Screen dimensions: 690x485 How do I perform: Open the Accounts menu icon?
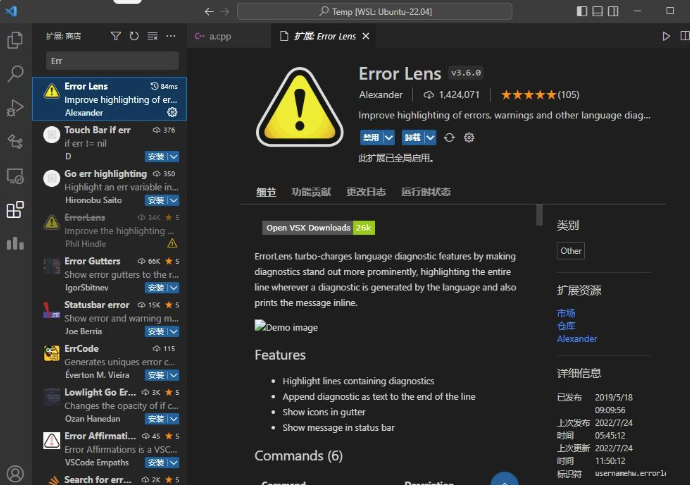coord(15,474)
